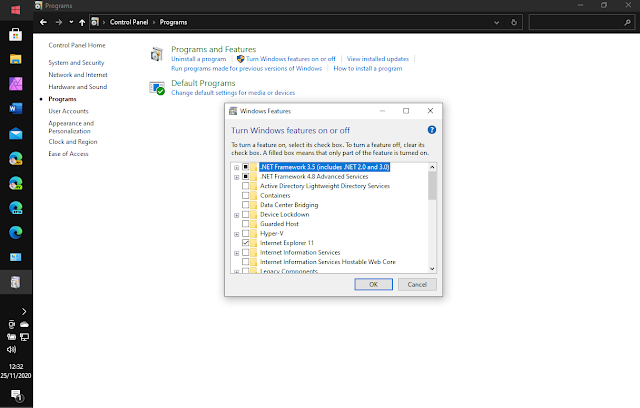
Task: Click Programs and Features heading
Action: click(x=213, y=49)
